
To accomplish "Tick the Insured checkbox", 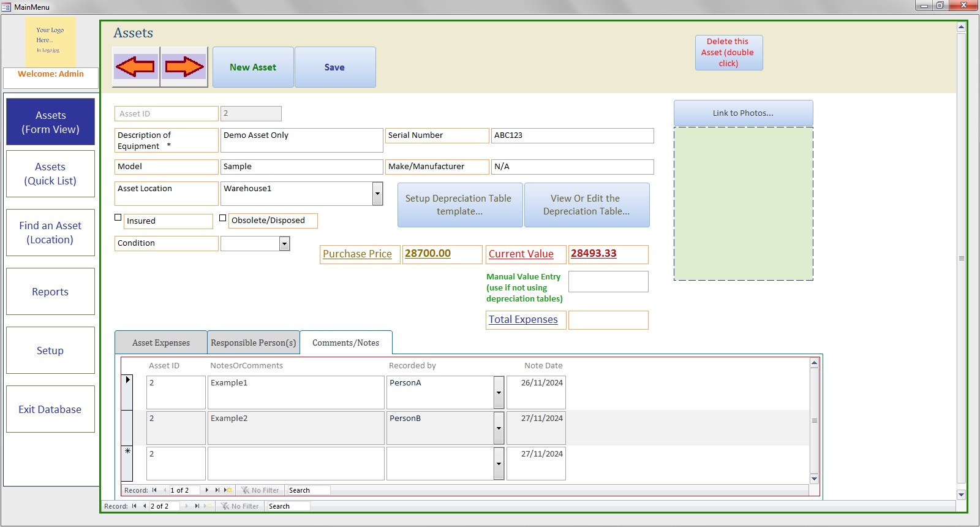I will coord(118,218).
